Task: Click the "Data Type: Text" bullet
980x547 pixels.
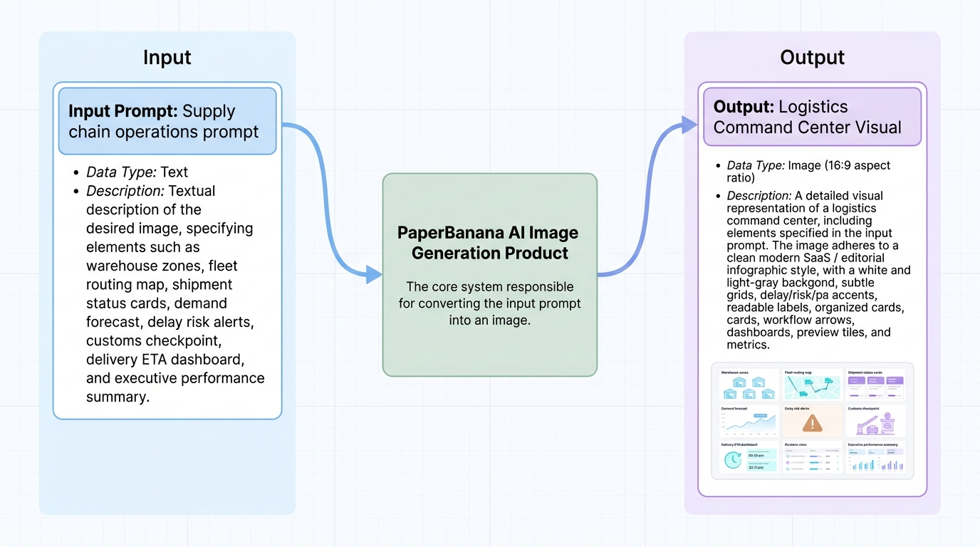Action: tap(137, 172)
